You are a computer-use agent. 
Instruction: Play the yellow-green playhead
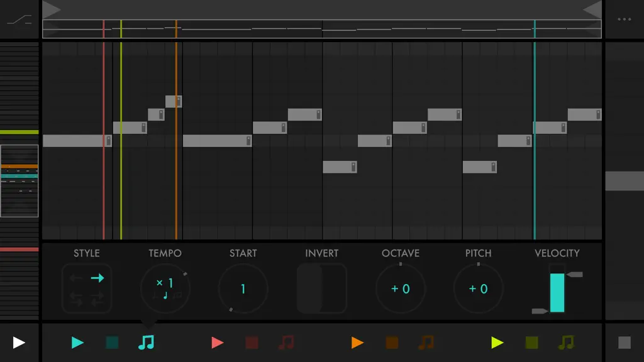coord(497,343)
